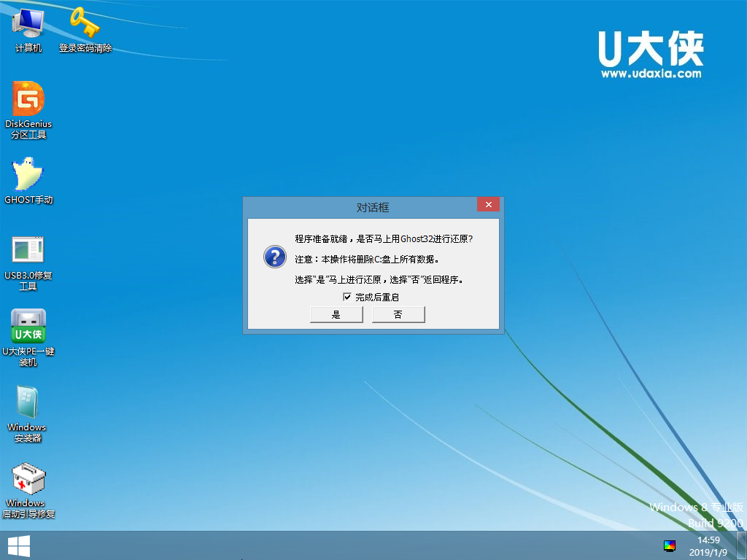Click 否 to return to program
This screenshot has width=747, height=560.
[x=398, y=314]
